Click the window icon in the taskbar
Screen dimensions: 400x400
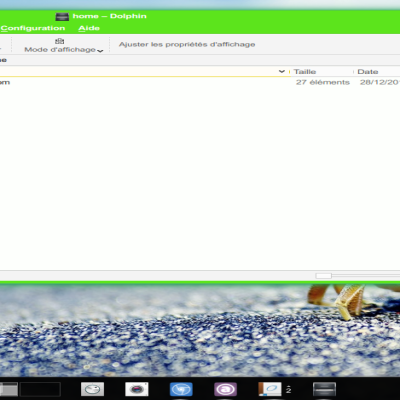pos(9,389)
